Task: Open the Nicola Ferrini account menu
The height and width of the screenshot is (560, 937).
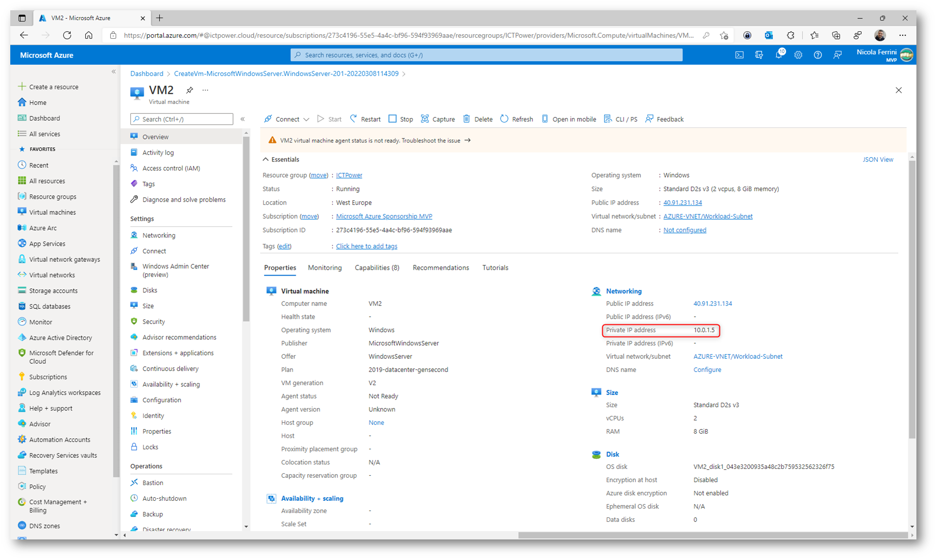Action: tap(884, 55)
